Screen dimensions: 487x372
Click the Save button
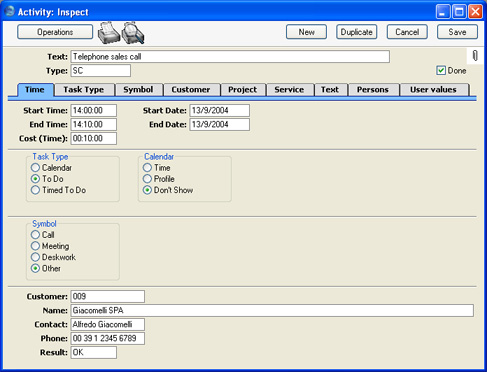(x=457, y=32)
